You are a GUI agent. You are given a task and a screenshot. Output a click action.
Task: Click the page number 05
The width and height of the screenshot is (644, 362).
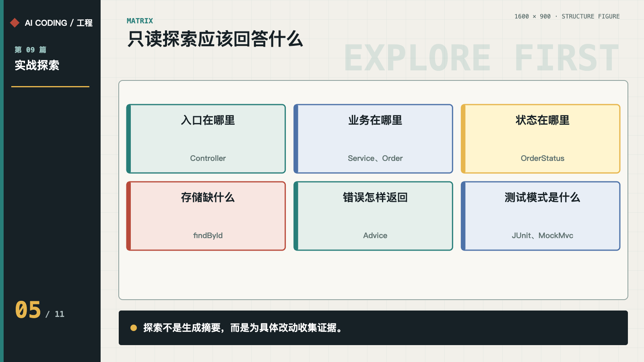(x=28, y=310)
